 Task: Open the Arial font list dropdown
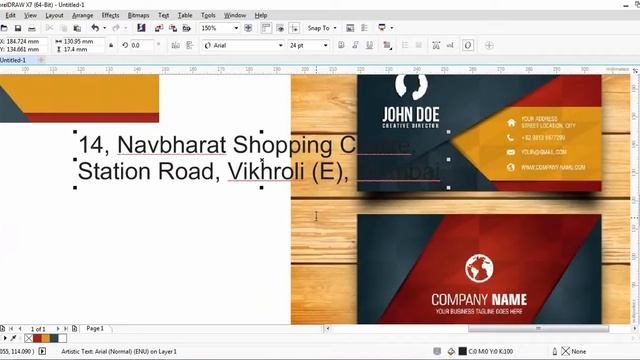280,45
